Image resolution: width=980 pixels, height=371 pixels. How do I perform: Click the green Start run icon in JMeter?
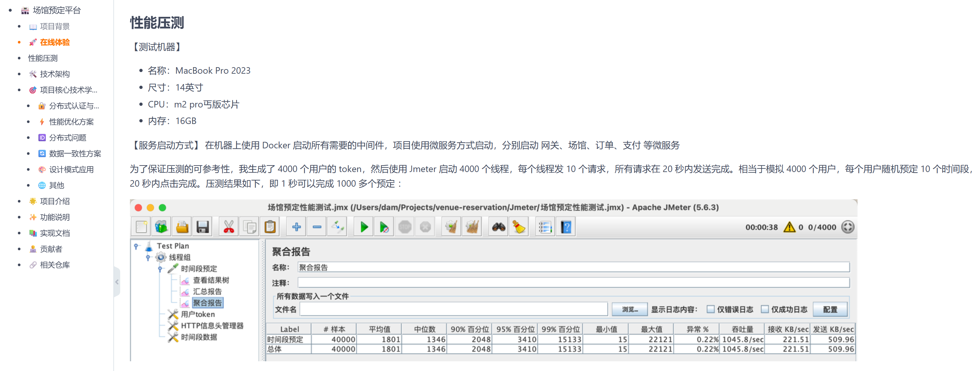(x=364, y=227)
